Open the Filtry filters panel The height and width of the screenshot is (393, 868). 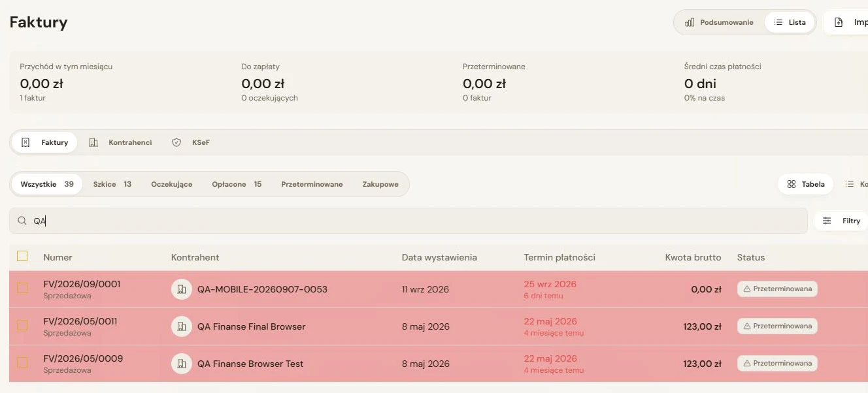tap(842, 221)
